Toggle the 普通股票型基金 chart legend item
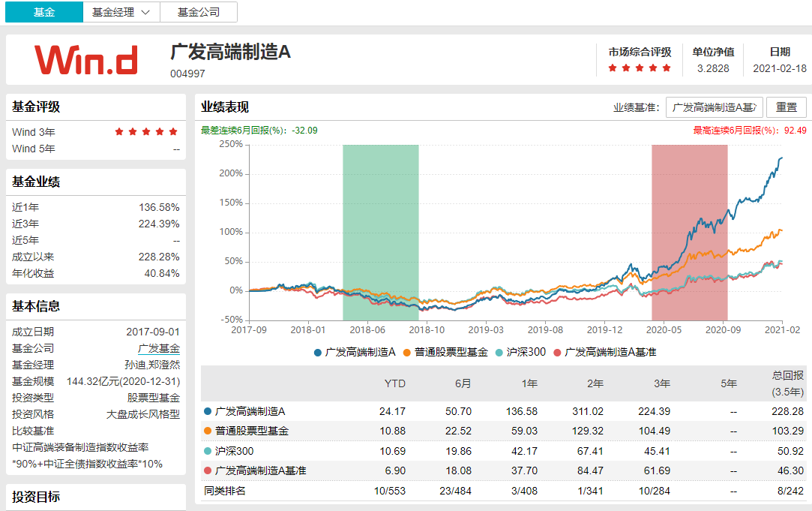Image resolution: width=812 pixels, height=511 pixels. (445, 353)
